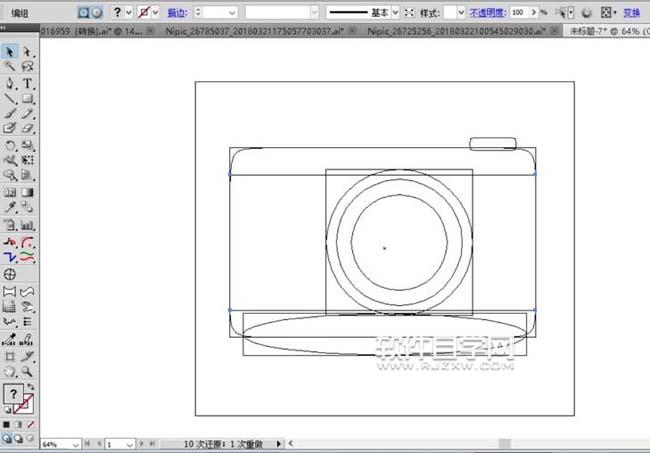This screenshot has height=453, width=650.
Task: Switch to the 未标题-7 document tab
Action: pos(608,31)
